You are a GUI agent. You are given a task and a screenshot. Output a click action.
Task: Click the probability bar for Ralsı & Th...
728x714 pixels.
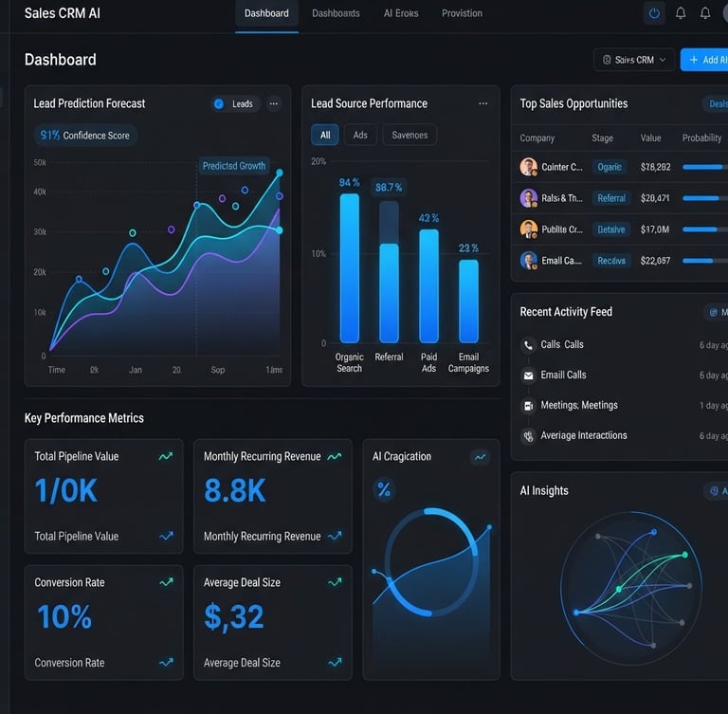705,198
